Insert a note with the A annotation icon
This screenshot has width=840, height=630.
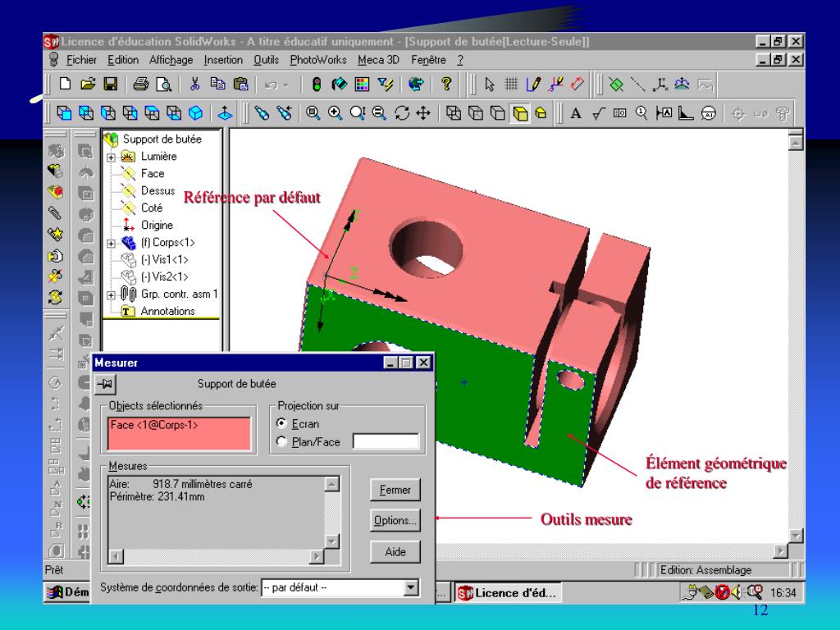click(576, 113)
